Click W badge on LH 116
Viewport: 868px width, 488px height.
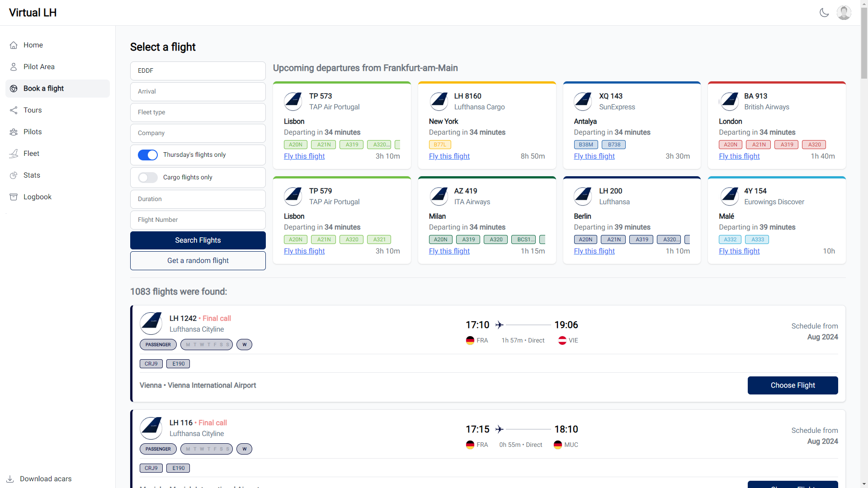(x=245, y=449)
